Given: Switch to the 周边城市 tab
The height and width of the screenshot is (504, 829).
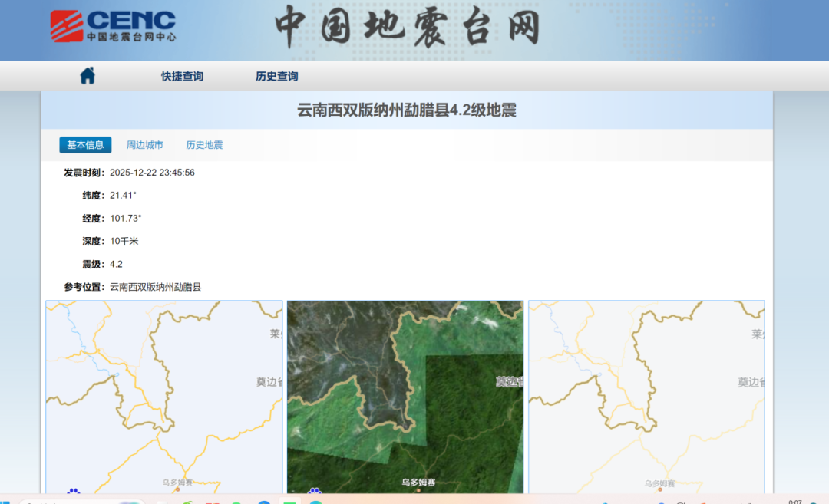Looking at the screenshot, I should 144,145.
